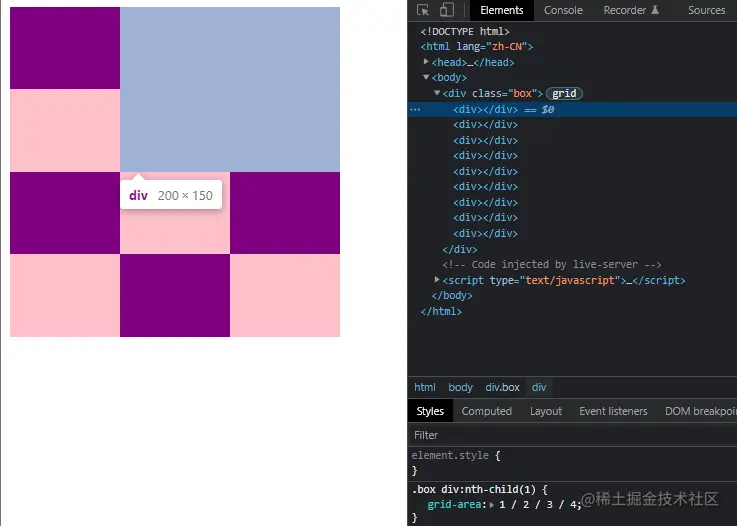Expand the head element node
This screenshot has width=737, height=526.
click(x=426, y=62)
